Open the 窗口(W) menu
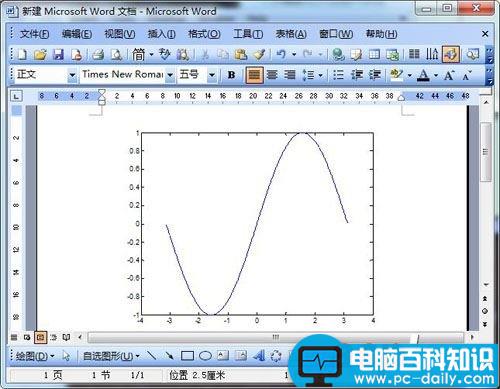 [x=336, y=34]
